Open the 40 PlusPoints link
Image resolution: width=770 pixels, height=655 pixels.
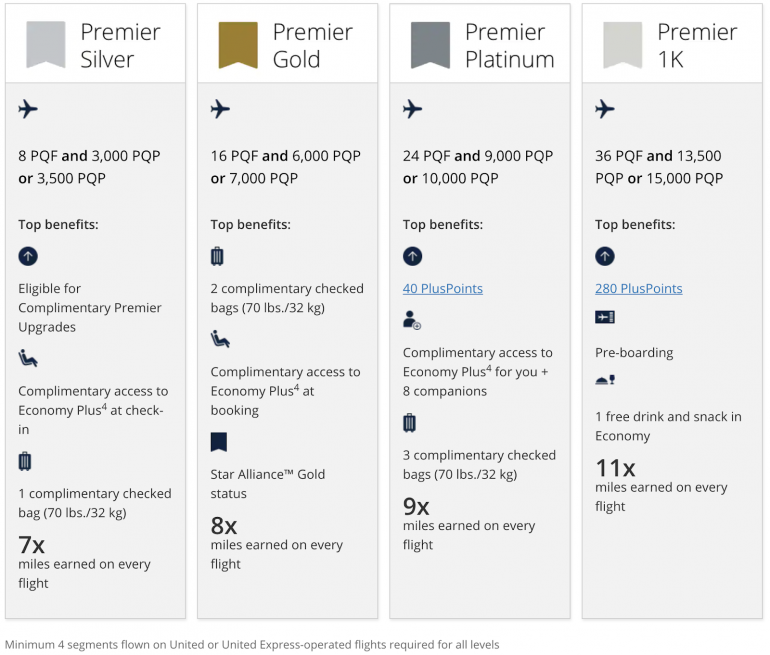click(442, 289)
